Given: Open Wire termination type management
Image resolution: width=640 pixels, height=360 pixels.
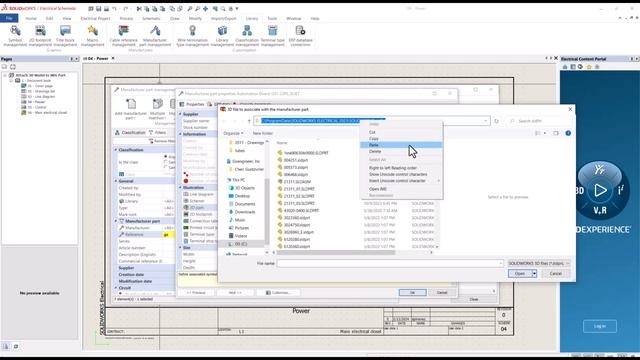Looking at the screenshot, I should [192, 36].
